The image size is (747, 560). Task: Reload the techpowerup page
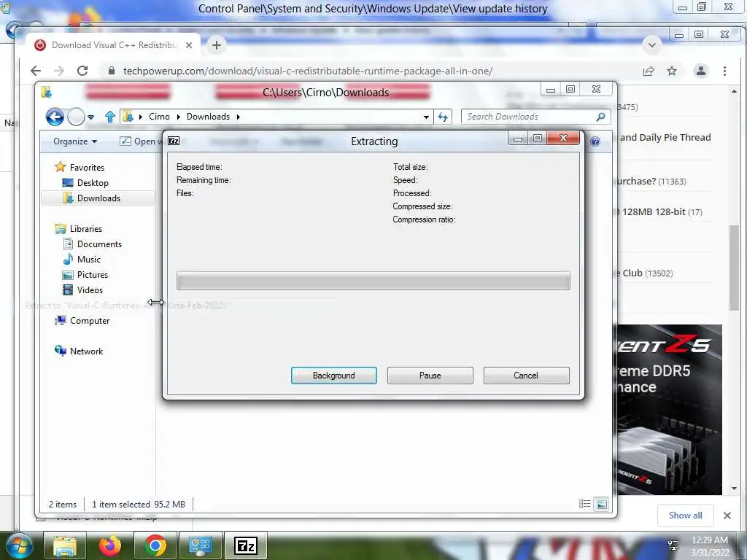(x=82, y=71)
